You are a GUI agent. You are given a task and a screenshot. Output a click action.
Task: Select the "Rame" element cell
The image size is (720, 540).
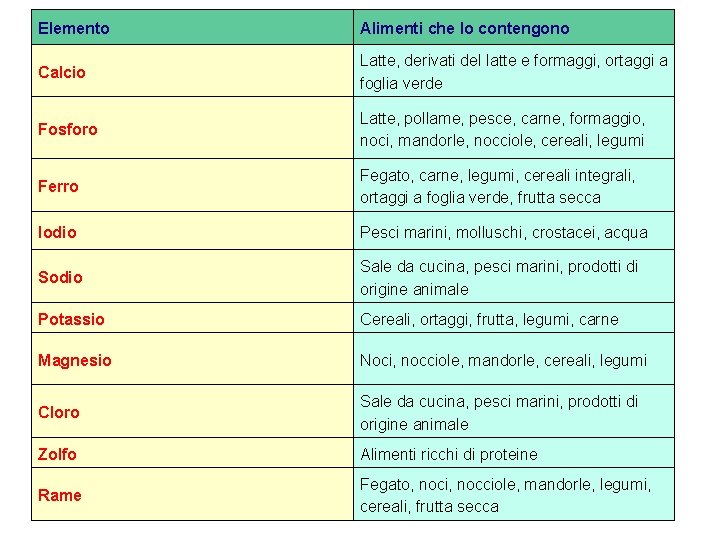[x=60, y=495]
